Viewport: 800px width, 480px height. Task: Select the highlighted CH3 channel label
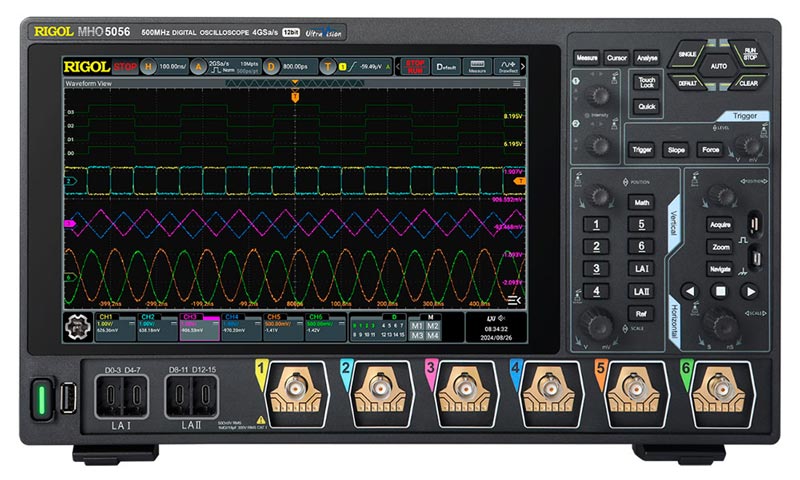pyautogui.click(x=189, y=317)
